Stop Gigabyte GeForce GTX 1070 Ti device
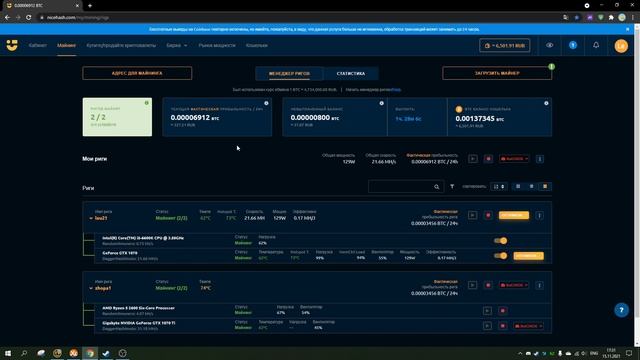Image resolution: width=640 pixels, height=360 pixels. click(x=503, y=326)
